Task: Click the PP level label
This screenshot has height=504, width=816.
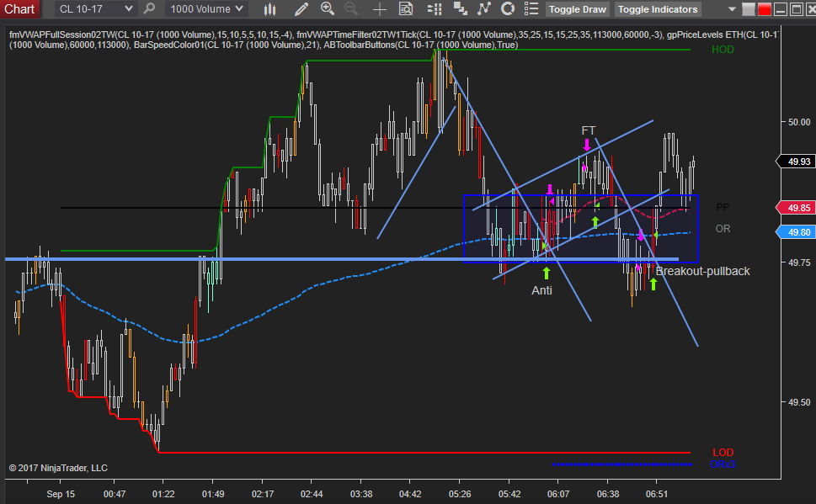Action: pyautogui.click(x=723, y=208)
